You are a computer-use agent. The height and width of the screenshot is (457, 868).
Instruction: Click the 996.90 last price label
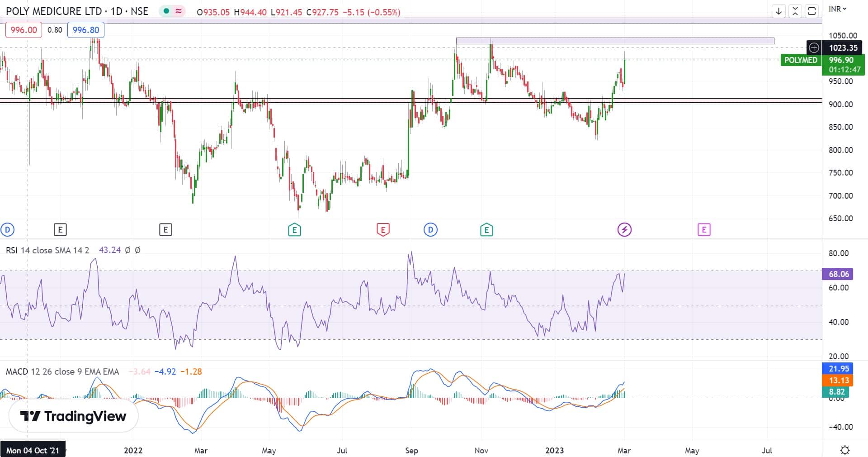841,60
